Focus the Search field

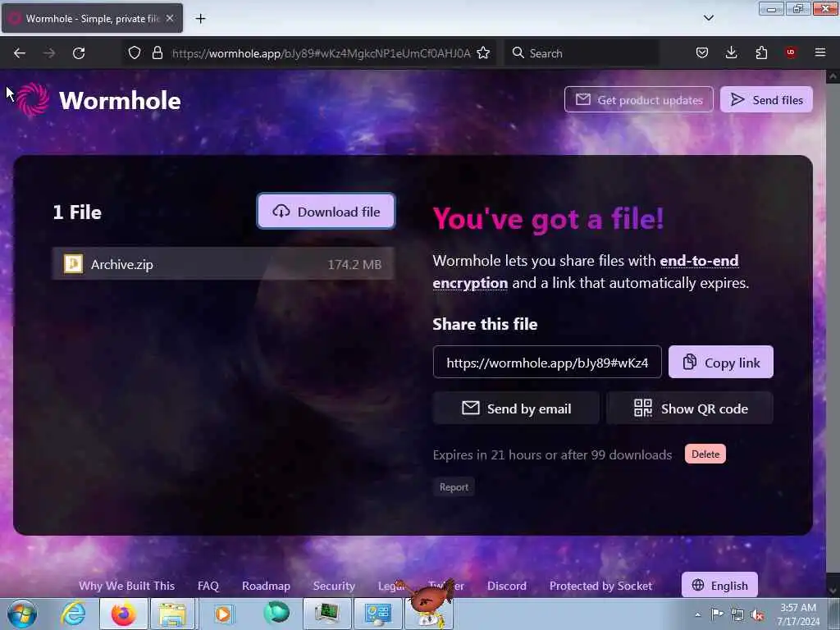coord(582,53)
